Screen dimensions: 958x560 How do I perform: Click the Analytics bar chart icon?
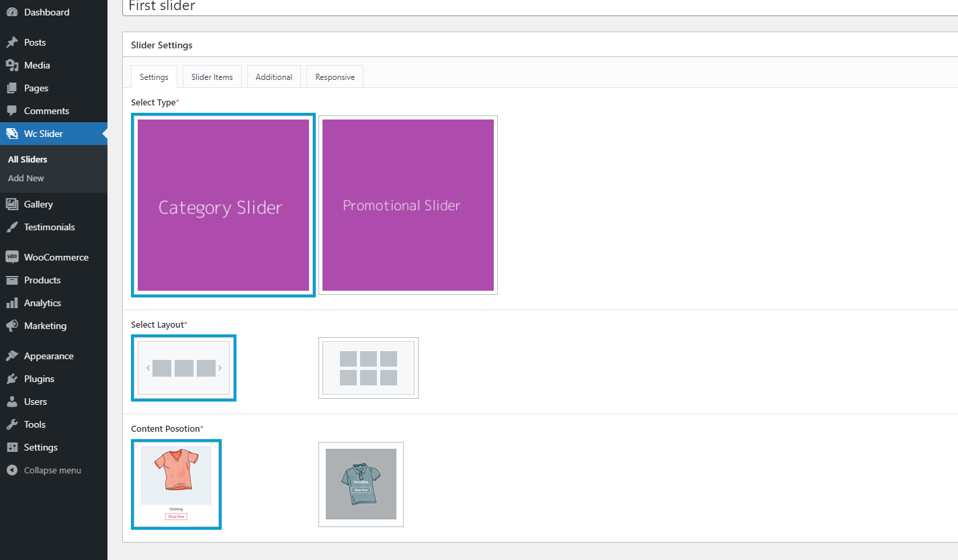[12, 303]
